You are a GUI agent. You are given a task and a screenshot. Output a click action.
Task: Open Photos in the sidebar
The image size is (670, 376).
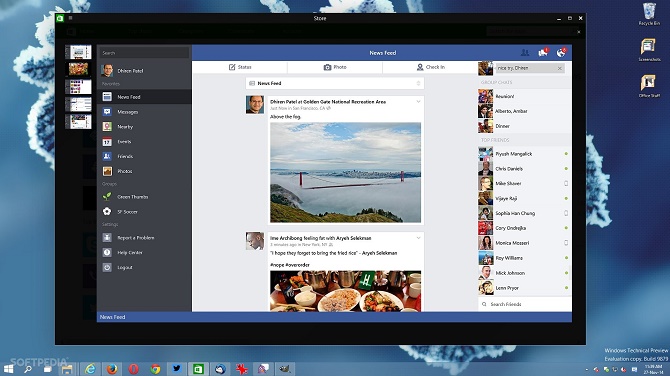144,171
